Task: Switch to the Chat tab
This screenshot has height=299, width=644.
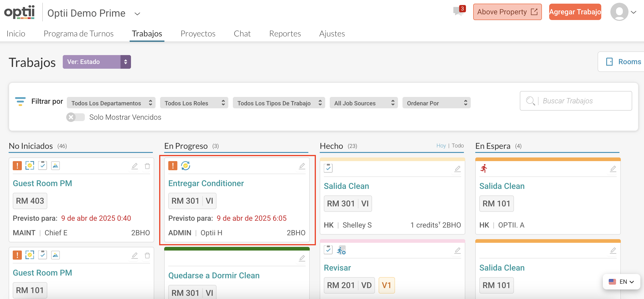Action: [x=242, y=33]
